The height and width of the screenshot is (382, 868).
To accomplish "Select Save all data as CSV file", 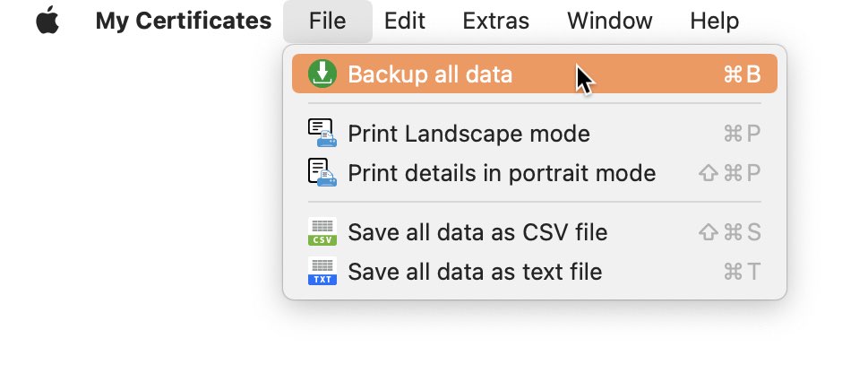I will [x=535, y=232].
